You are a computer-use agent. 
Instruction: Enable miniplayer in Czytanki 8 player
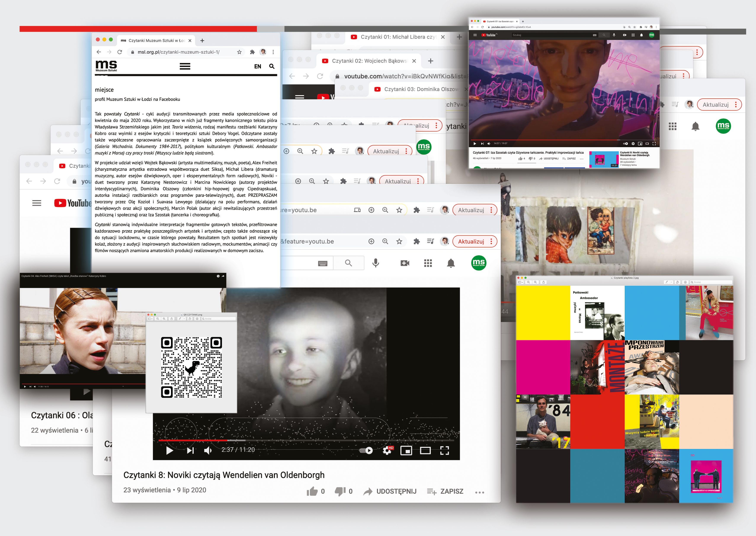coord(406,450)
